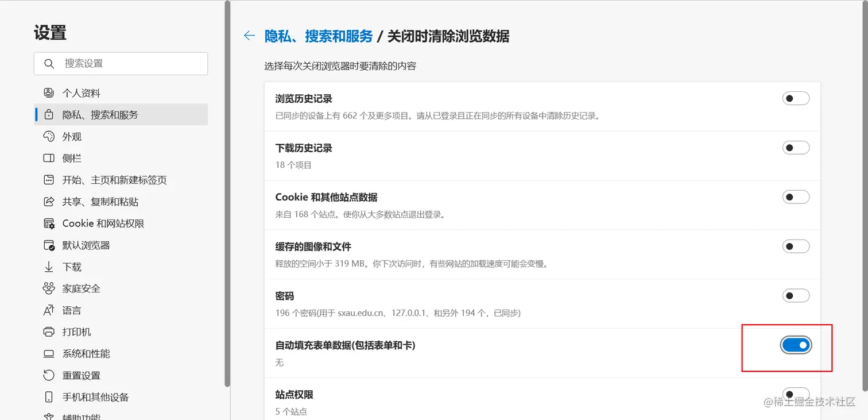Click the 侧栏 sidebar icon
This screenshot has width=868, height=420.
tap(49, 158)
